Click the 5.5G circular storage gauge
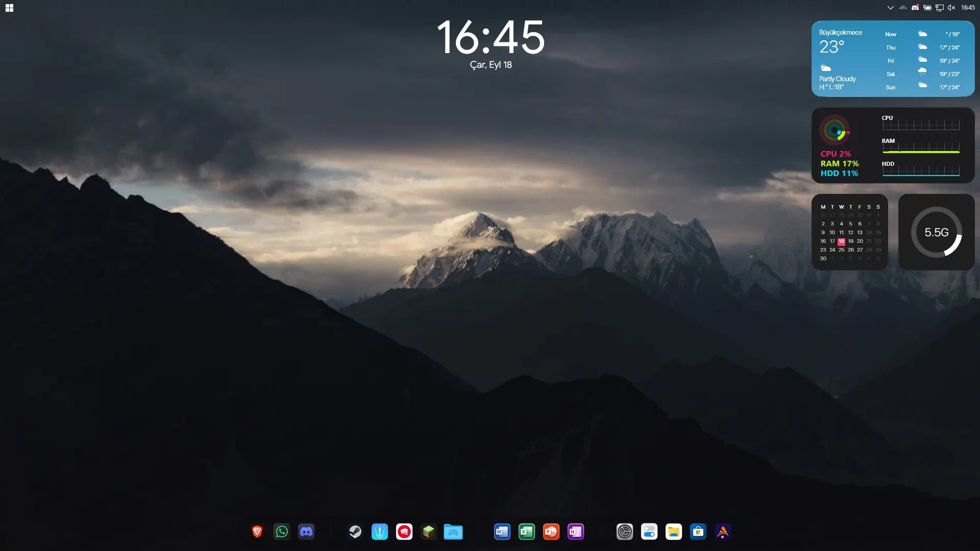980x551 pixels. pos(936,232)
